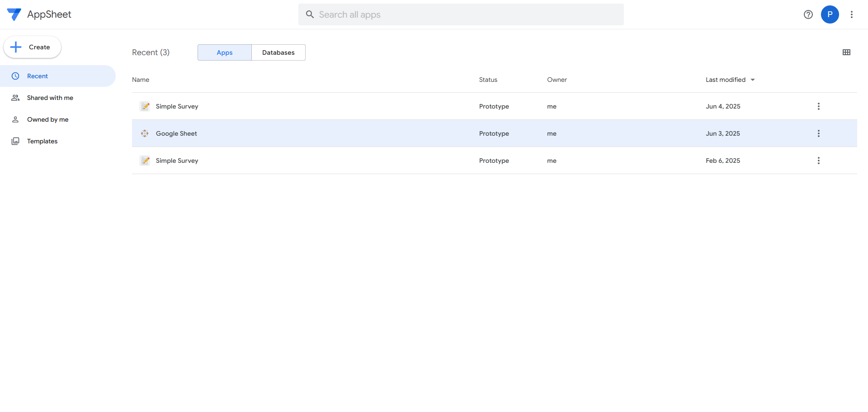
Task: Open the help question mark icon
Action: 808,14
